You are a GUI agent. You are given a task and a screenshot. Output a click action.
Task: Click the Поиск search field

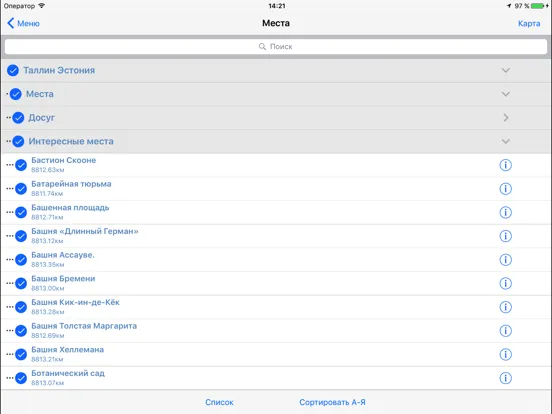pyautogui.click(x=276, y=46)
